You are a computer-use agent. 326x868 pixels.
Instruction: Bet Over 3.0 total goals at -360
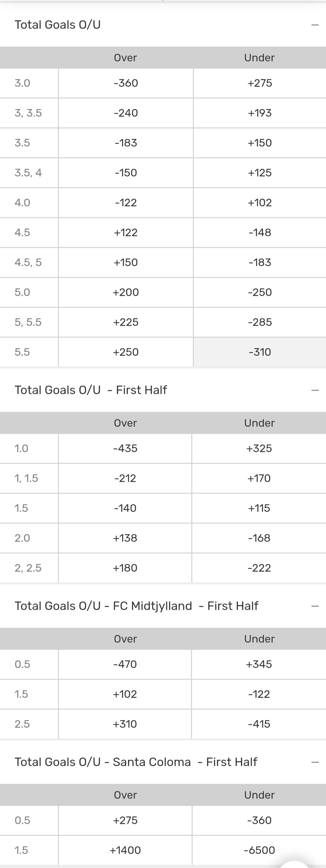pyautogui.click(x=126, y=83)
